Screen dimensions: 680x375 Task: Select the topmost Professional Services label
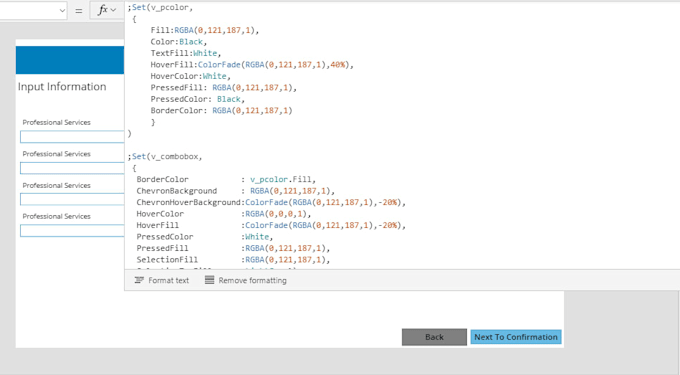(x=56, y=122)
